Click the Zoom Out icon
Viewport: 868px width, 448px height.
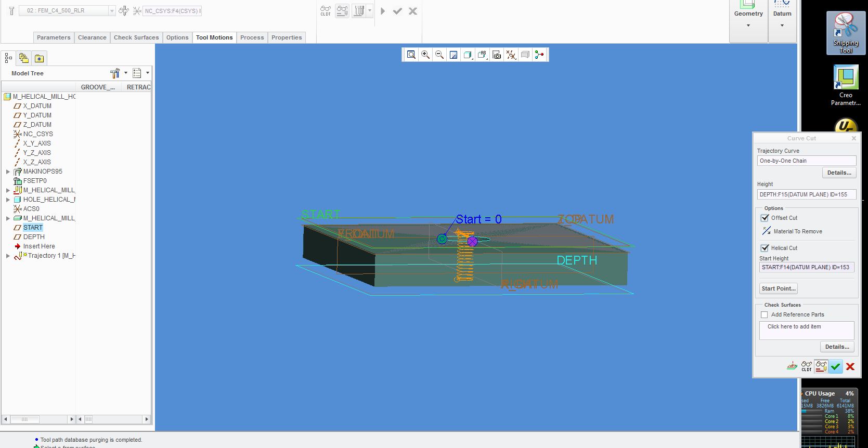coord(439,55)
